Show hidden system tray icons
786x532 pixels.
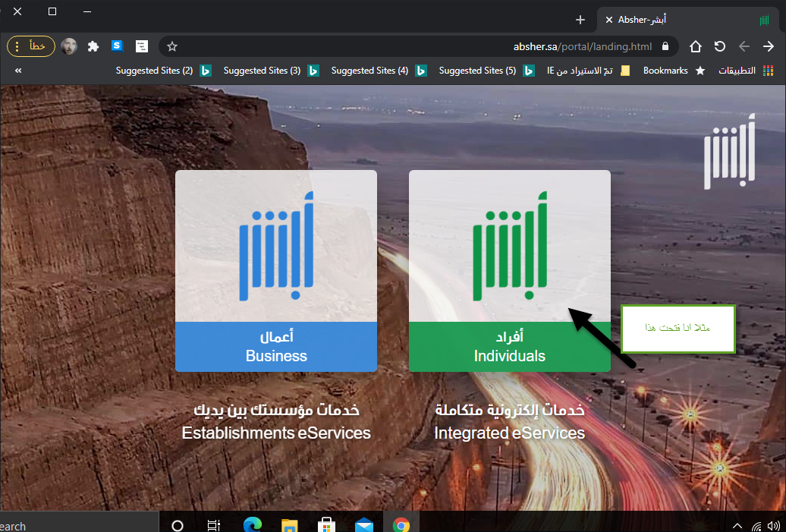click(737, 526)
